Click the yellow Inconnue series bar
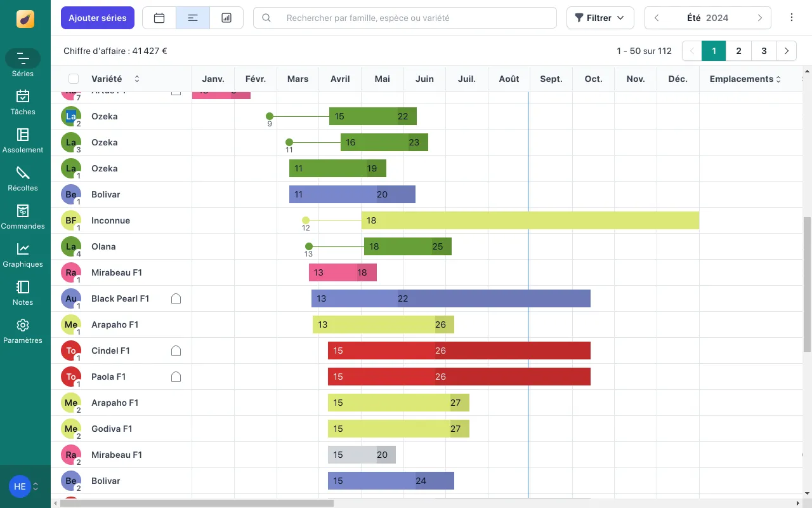This screenshot has width=812, height=508. pyautogui.click(x=530, y=220)
